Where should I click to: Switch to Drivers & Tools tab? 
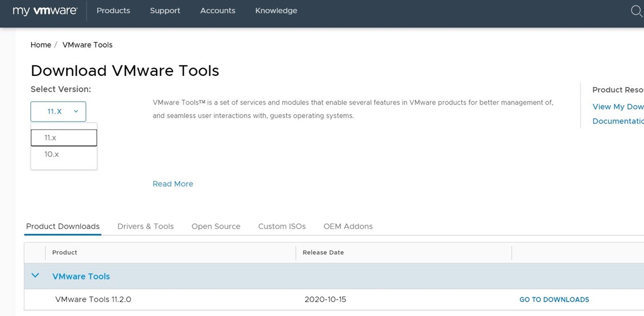146,226
